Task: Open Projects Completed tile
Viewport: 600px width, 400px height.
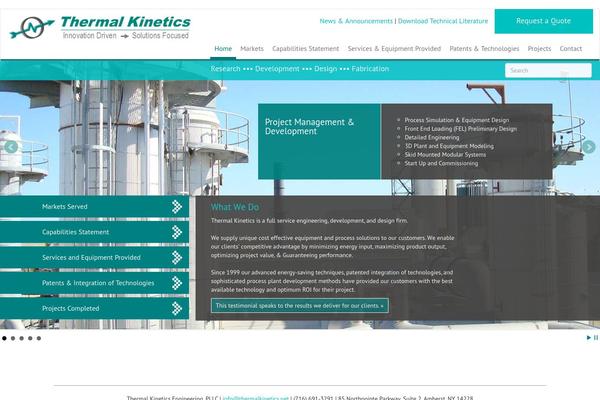Action: pyautogui.click(x=94, y=309)
